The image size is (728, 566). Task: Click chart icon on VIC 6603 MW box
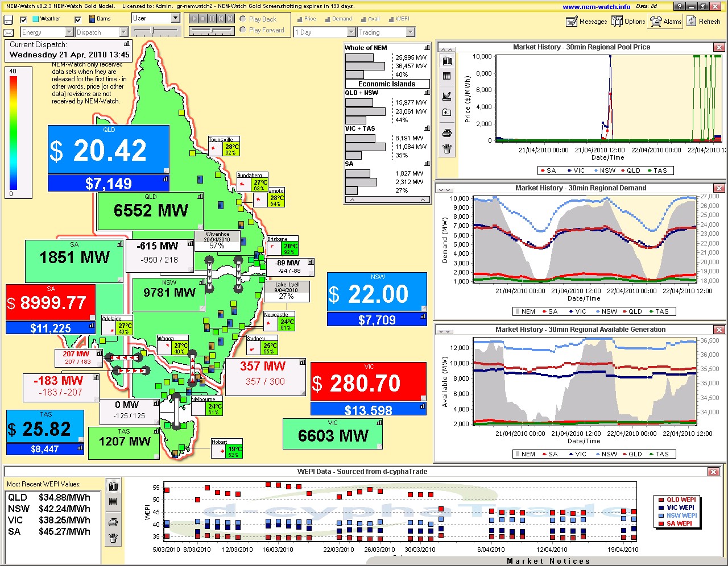pos(379,422)
